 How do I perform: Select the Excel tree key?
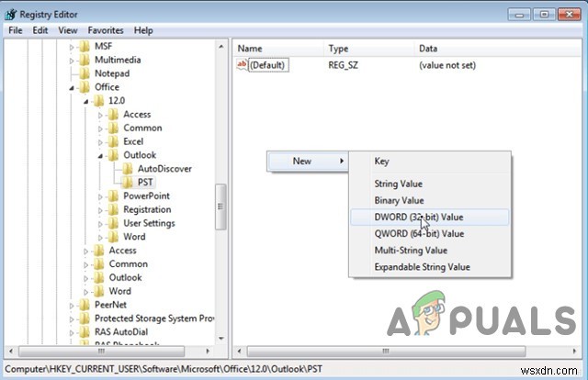click(133, 141)
